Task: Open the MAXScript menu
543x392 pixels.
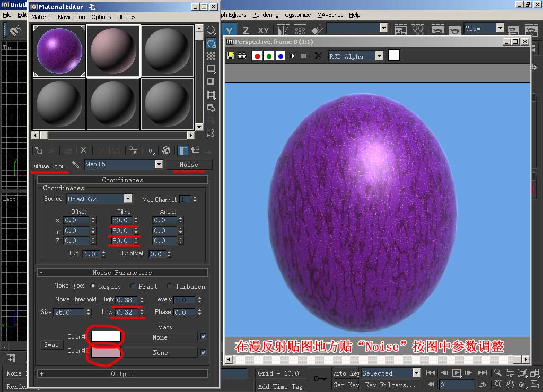Action: [x=330, y=15]
